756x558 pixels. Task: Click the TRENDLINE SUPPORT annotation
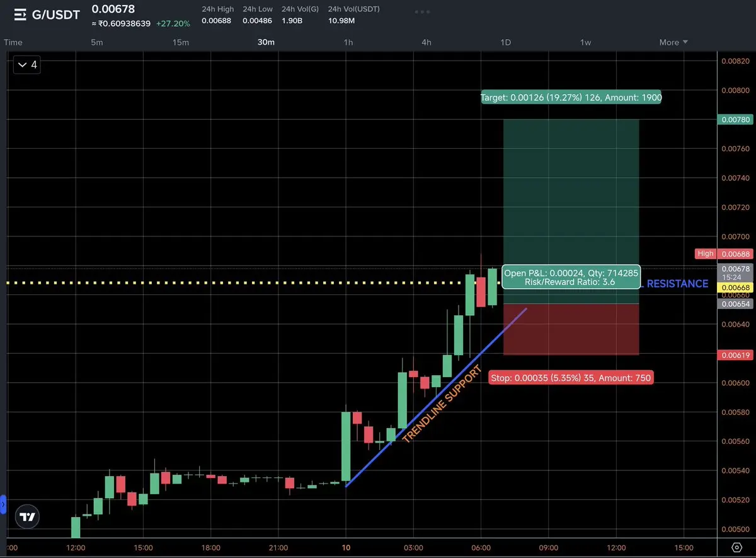click(442, 404)
